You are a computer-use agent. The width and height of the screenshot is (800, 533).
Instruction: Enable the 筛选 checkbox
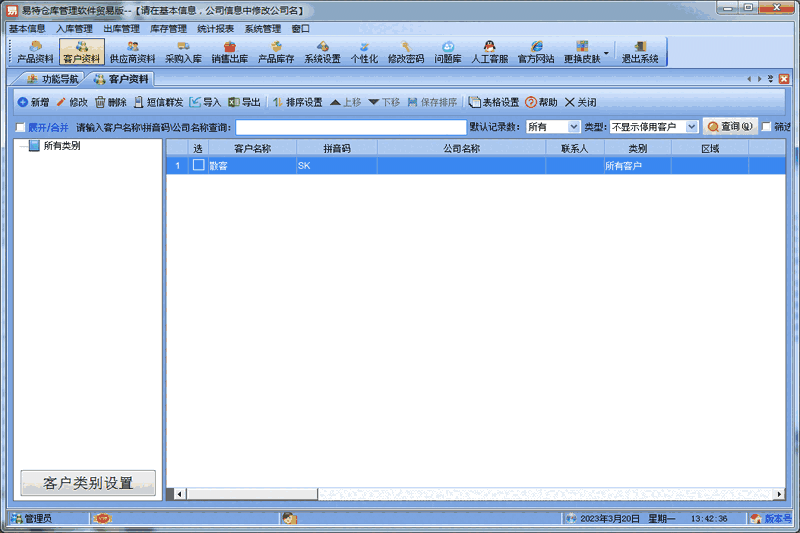766,126
